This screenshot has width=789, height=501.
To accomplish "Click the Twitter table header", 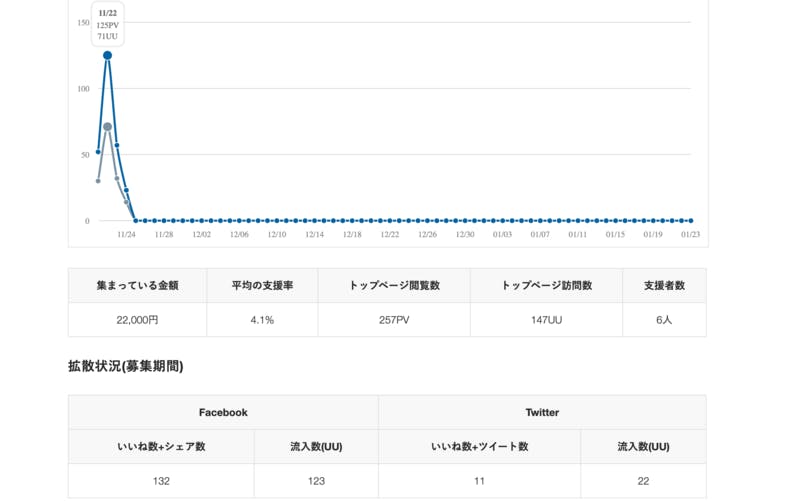I will (542, 412).
